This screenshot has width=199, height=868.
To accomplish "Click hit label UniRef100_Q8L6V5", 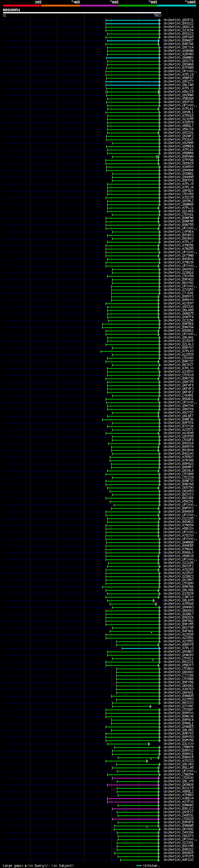I will click(178, 600).
